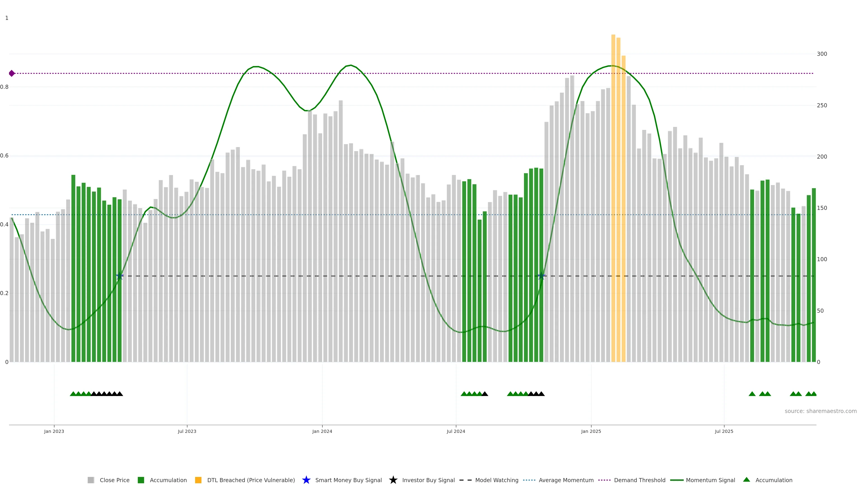Toggle the Demand Threshold legend entry

(639, 480)
